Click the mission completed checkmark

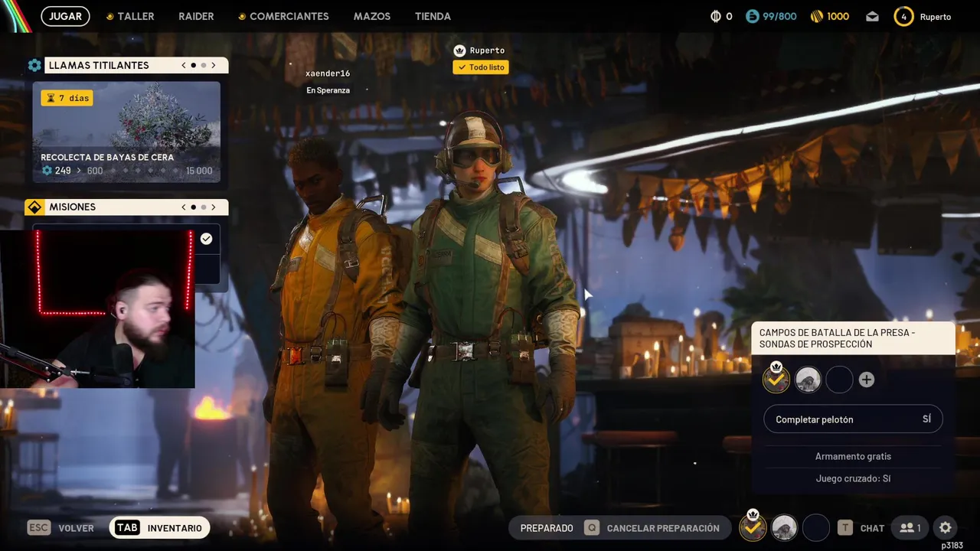point(206,239)
